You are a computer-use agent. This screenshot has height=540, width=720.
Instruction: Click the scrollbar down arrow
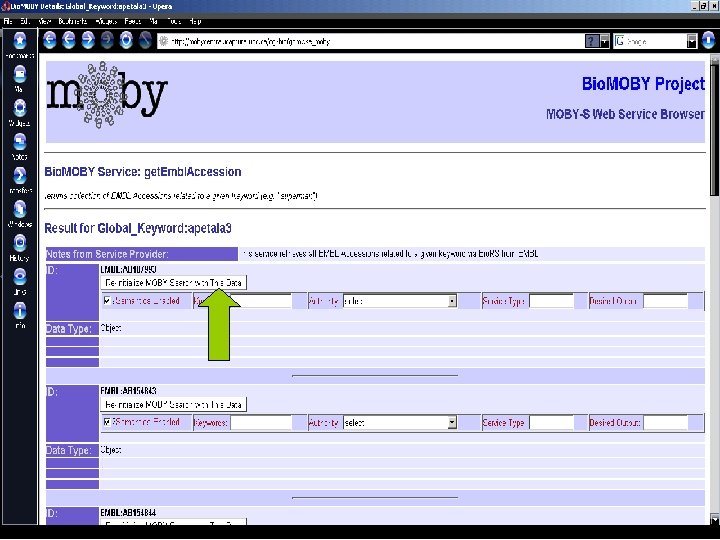click(x=714, y=519)
